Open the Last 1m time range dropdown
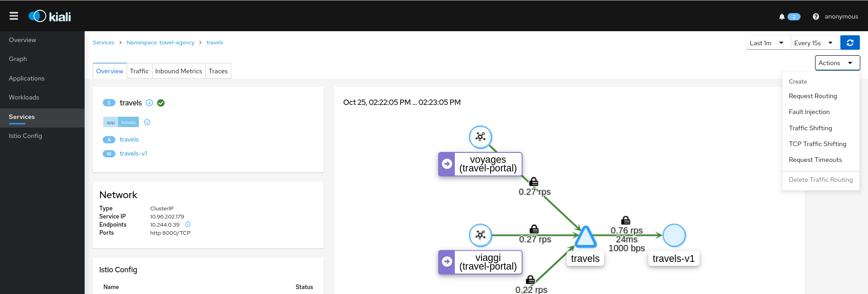This screenshot has height=294, width=868. pos(768,43)
